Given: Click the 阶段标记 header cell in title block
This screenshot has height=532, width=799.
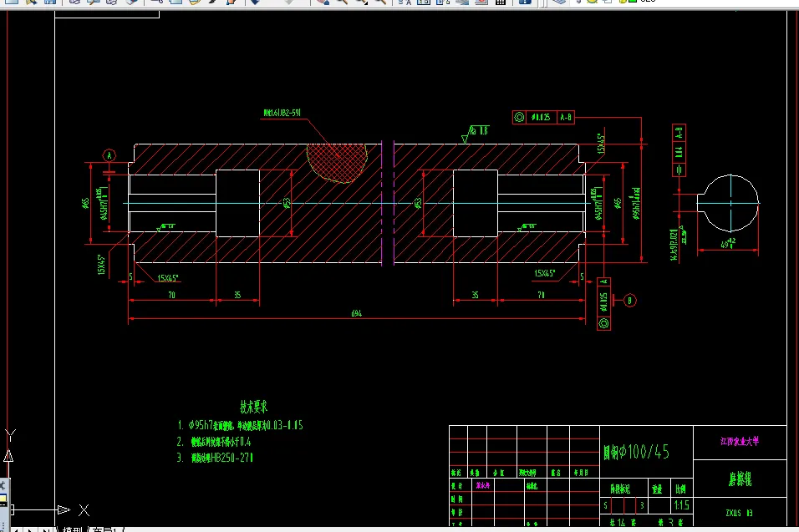Looking at the screenshot, I should pos(620,489).
